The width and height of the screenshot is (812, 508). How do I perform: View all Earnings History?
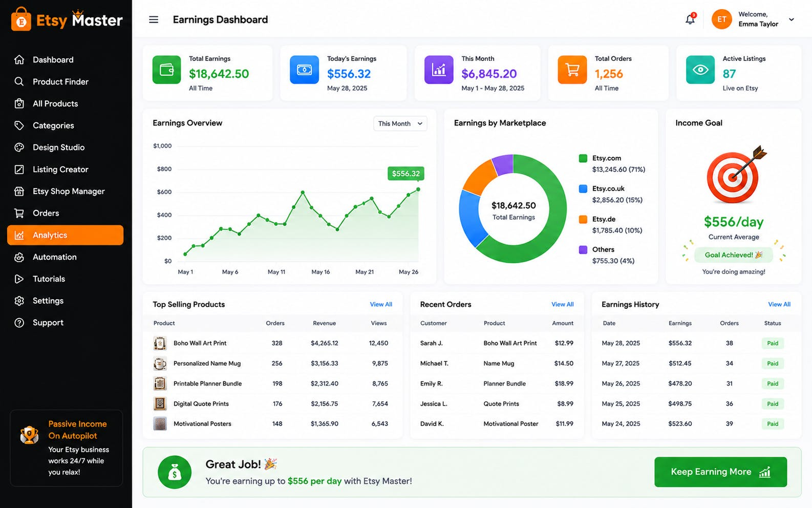pos(779,304)
